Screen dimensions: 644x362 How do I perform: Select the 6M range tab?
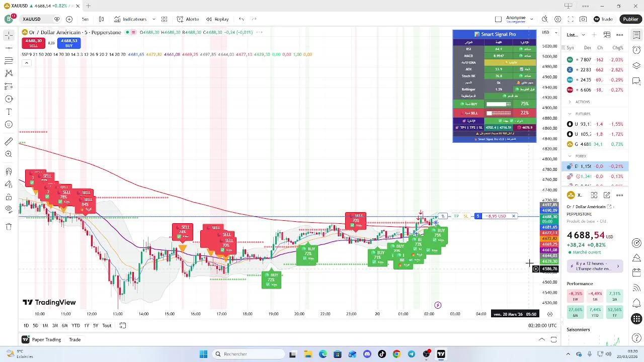click(64, 325)
